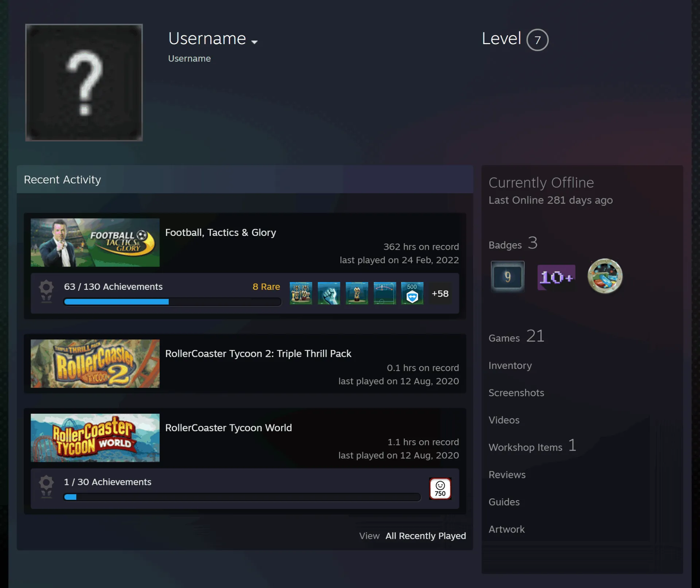700x588 pixels.
Task: Click the trophy icon beside 63 / 130 Achievements
Action: click(46, 291)
